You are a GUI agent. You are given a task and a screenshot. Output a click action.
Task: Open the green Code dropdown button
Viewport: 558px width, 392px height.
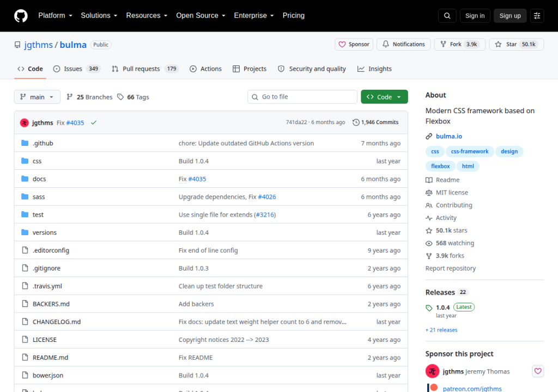pyautogui.click(x=384, y=97)
